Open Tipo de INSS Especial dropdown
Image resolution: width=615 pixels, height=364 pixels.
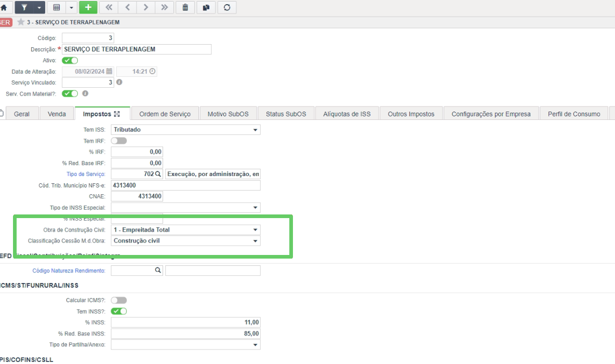pyautogui.click(x=185, y=208)
